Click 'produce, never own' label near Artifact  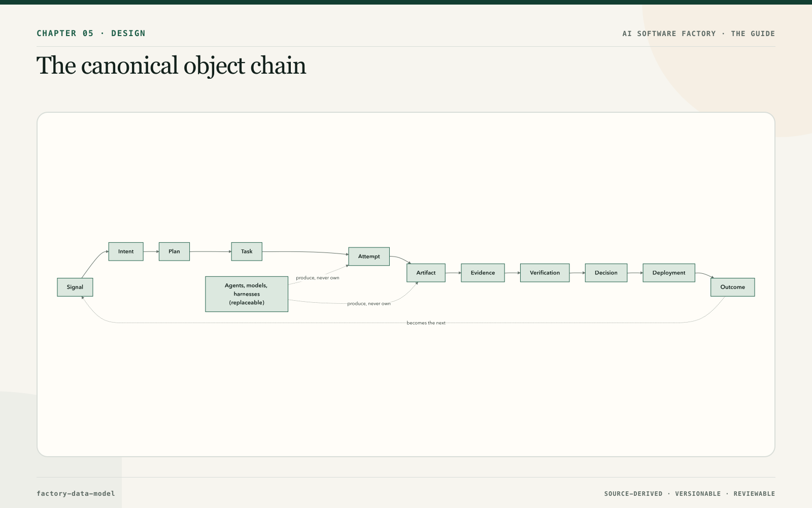(x=369, y=304)
